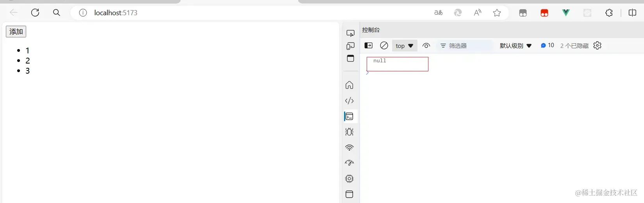This screenshot has width=644, height=203.
Task: Open the Performance gauge icon
Action: click(350, 163)
